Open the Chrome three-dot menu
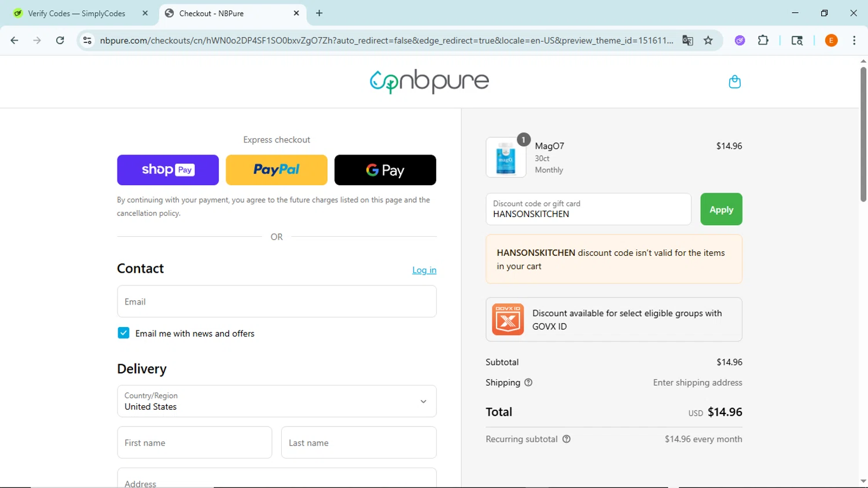 (x=854, y=41)
